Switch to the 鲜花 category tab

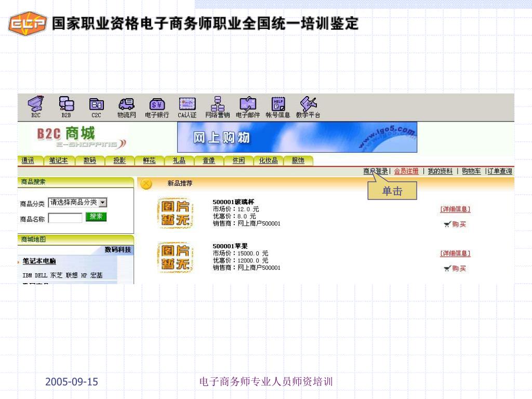coord(149,161)
